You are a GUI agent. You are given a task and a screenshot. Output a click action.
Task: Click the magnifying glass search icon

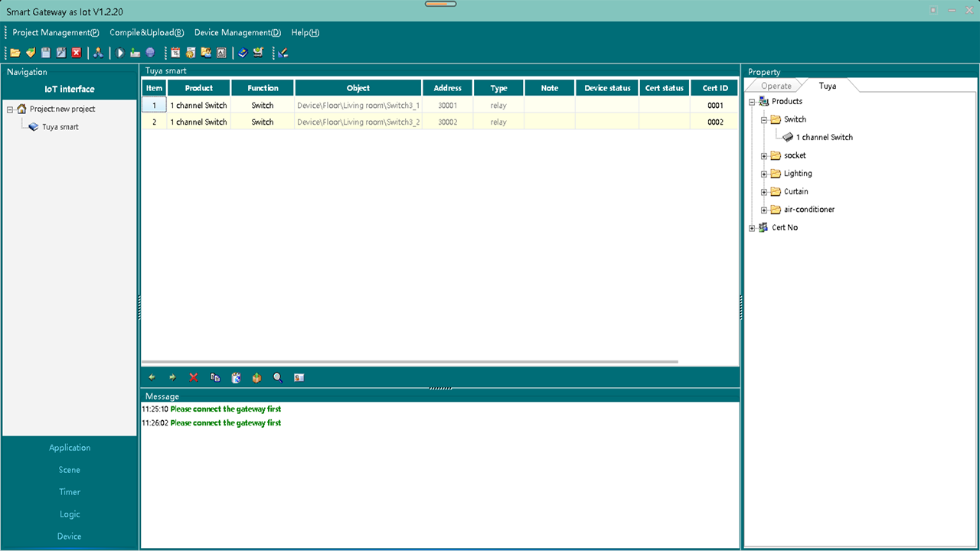[x=278, y=377]
